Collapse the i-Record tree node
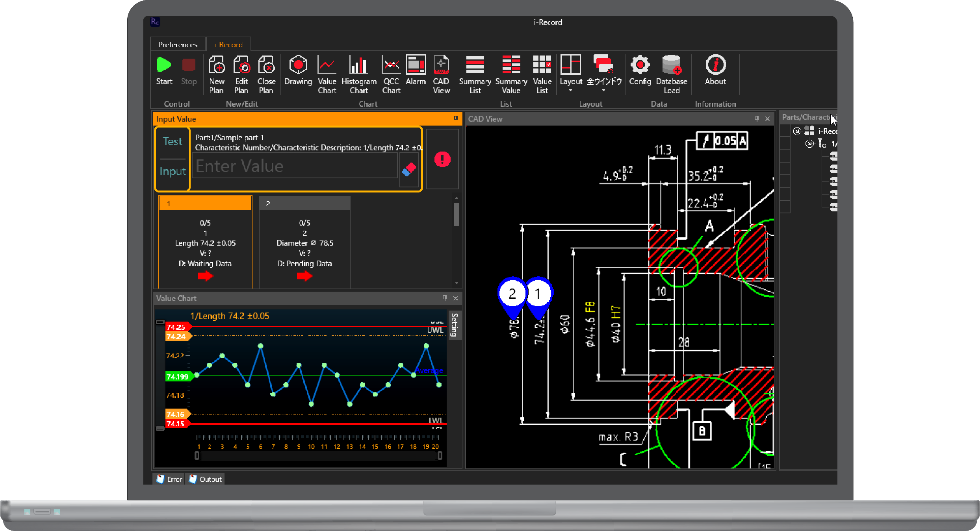This screenshot has height=531, width=980. click(797, 131)
